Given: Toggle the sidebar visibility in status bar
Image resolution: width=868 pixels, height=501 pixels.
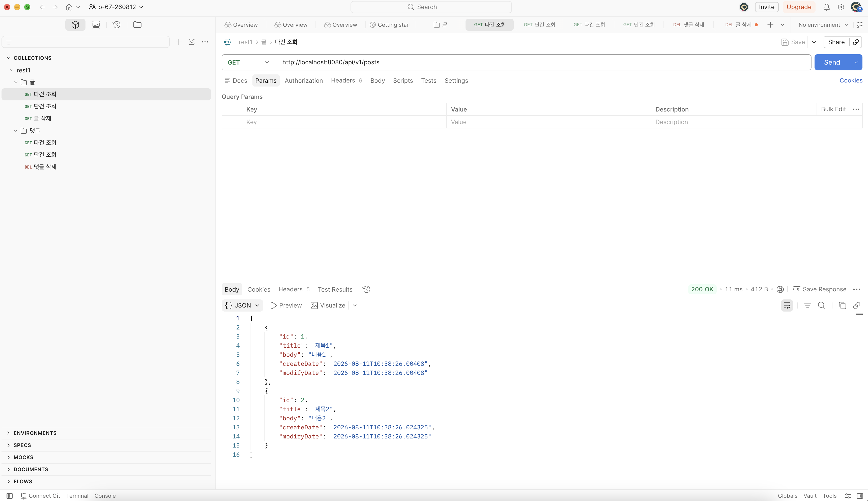Looking at the screenshot, I should [10, 496].
